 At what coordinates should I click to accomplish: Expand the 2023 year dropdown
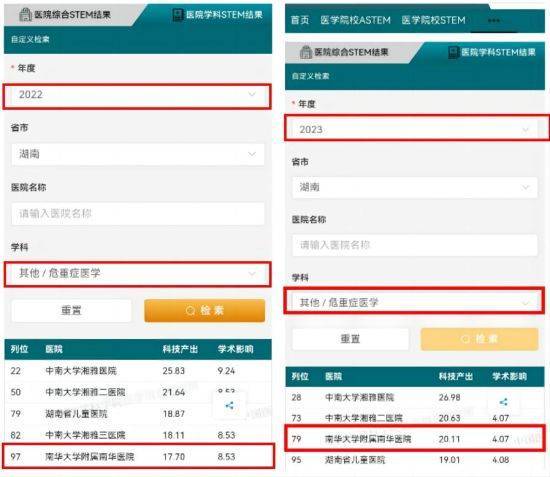tap(416, 129)
